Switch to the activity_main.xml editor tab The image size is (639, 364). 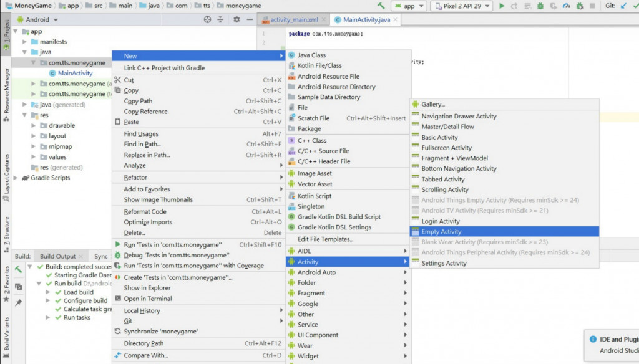tap(294, 19)
